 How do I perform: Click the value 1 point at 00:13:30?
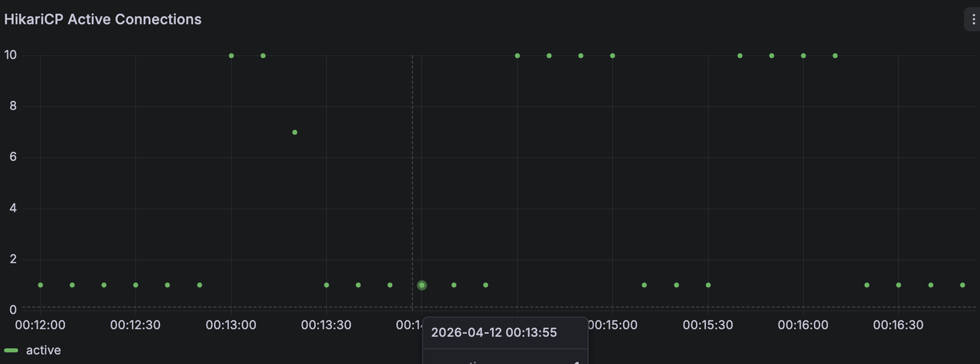(x=327, y=285)
